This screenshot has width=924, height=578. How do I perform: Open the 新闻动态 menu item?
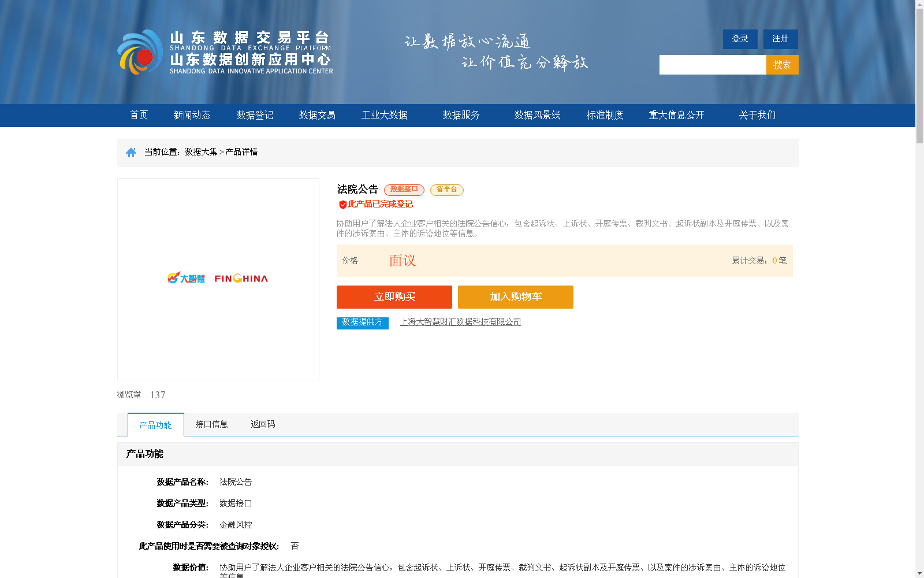pos(192,115)
